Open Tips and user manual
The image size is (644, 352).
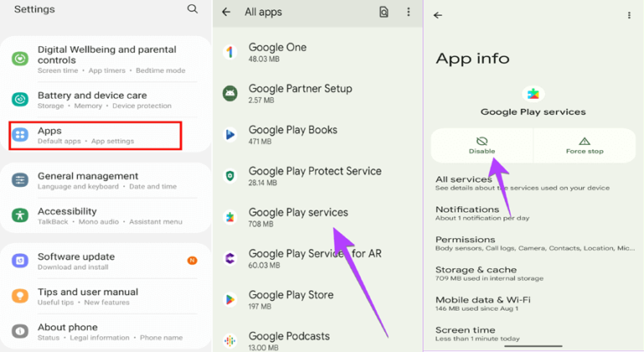106,296
